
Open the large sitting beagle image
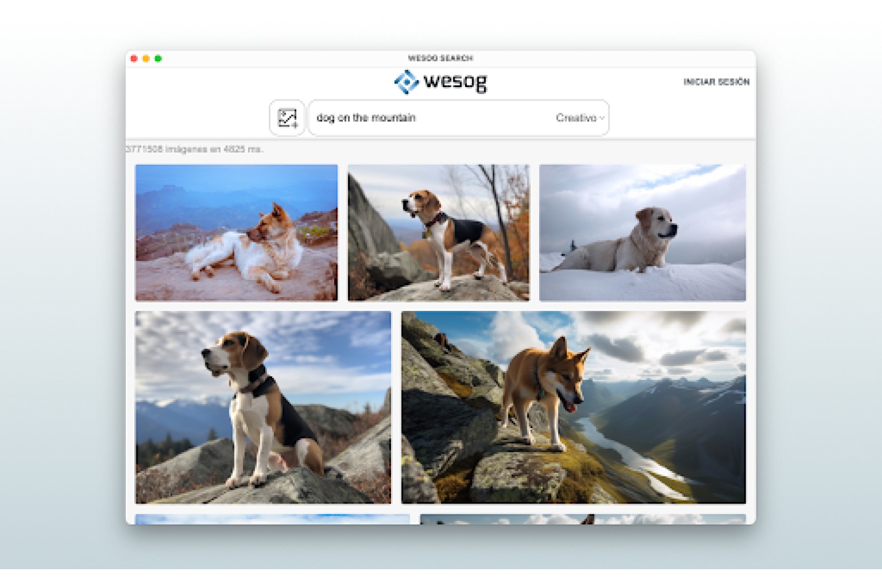pyautogui.click(x=263, y=407)
